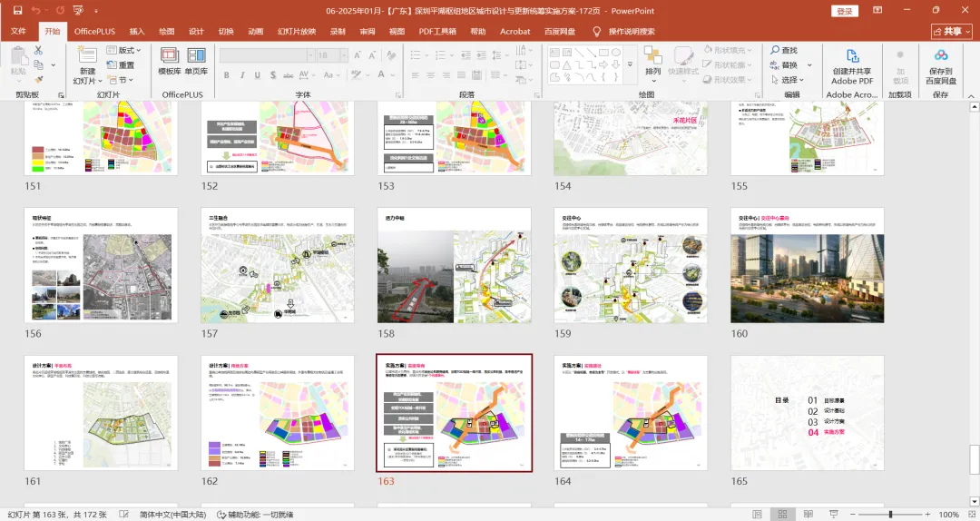This screenshot has width=980, height=521.
Task: Toggle Strikethrough (abc) button
Action: (289, 75)
